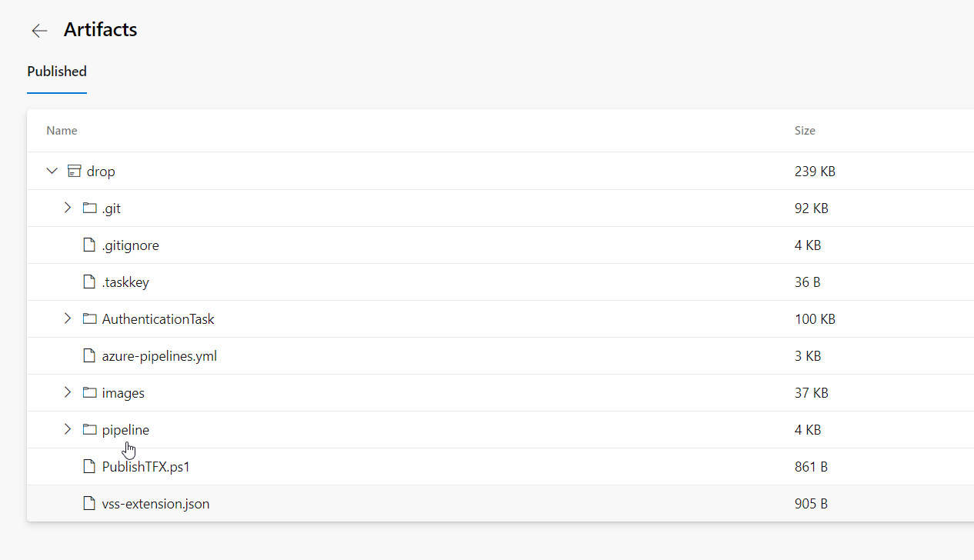Click the images folder icon
Image resolution: width=974 pixels, height=560 pixels.
click(x=89, y=392)
